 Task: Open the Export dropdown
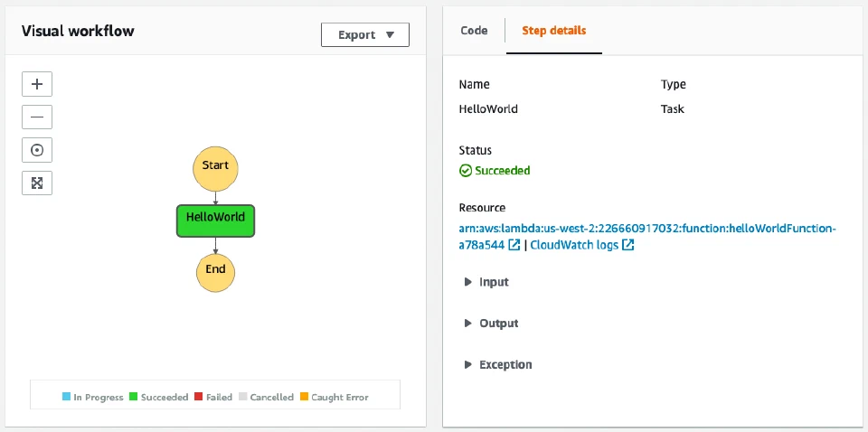point(365,35)
